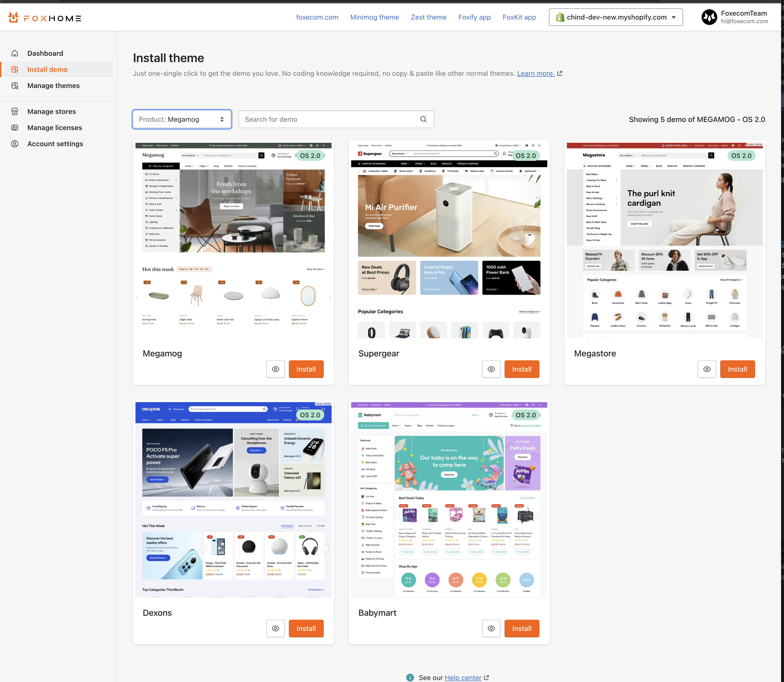Click the Supergear demo thumbnail
The height and width of the screenshot is (682, 784).
(x=449, y=241)
